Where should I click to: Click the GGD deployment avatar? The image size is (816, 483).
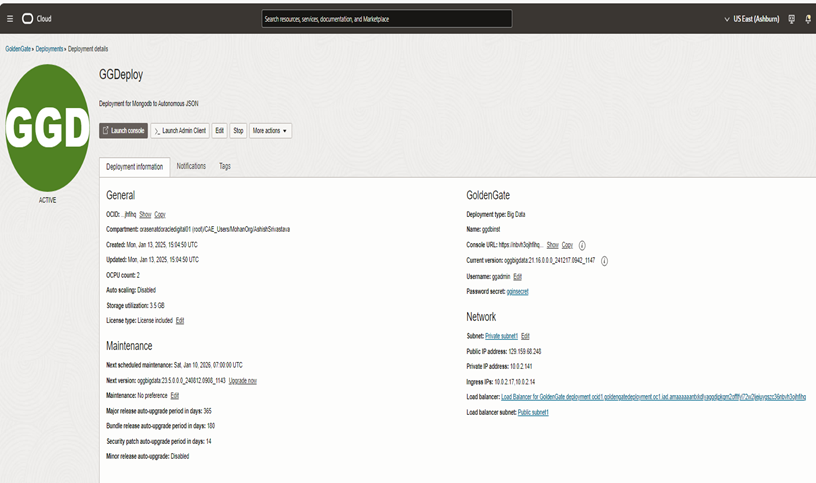[47, 128]
